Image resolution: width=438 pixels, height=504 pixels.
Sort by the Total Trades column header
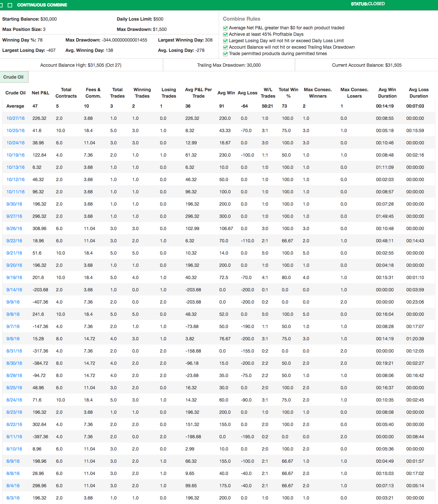tap(117, 93)
